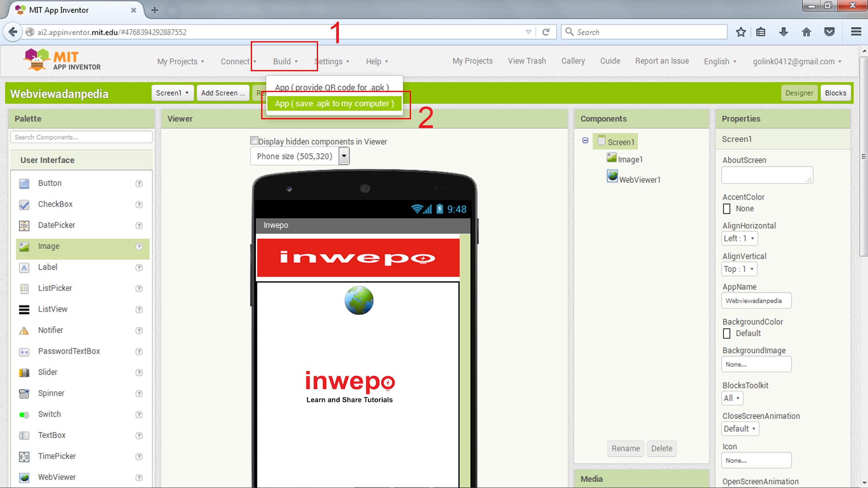The width and height of the screenshot is (868, 488).
Task: Click the browser home icon
Action: click(806, 32)
